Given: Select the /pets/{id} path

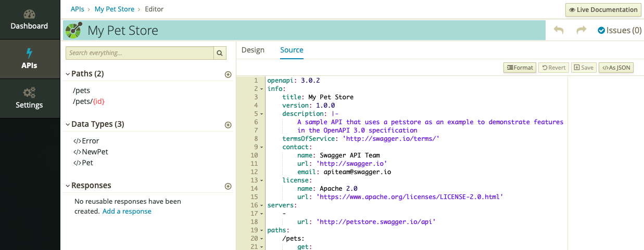Looking at the screenshot, I should point(89,101).
